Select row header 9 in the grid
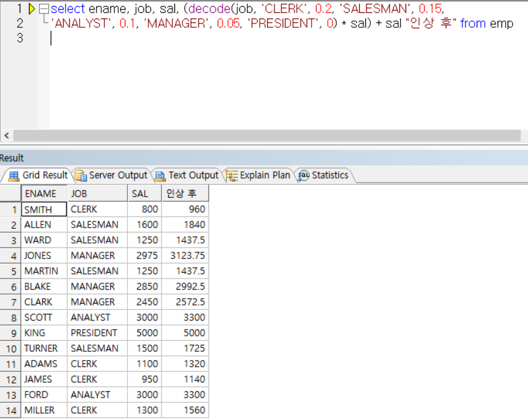 [11, 333]
